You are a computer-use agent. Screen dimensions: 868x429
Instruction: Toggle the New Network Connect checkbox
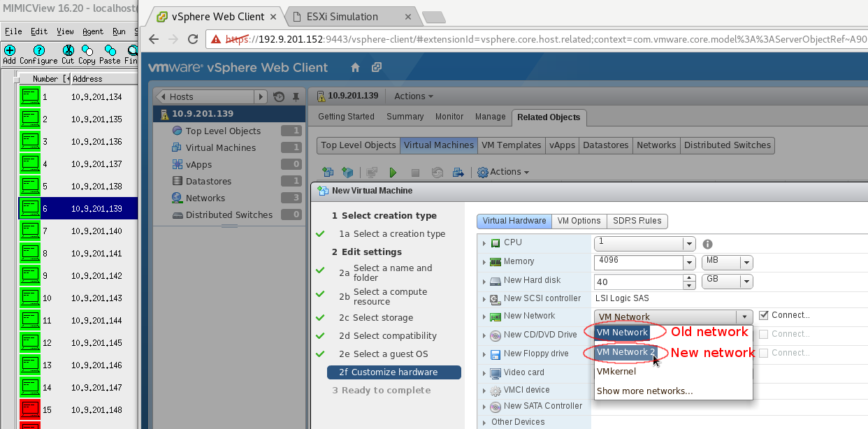[x=763, y=315]
